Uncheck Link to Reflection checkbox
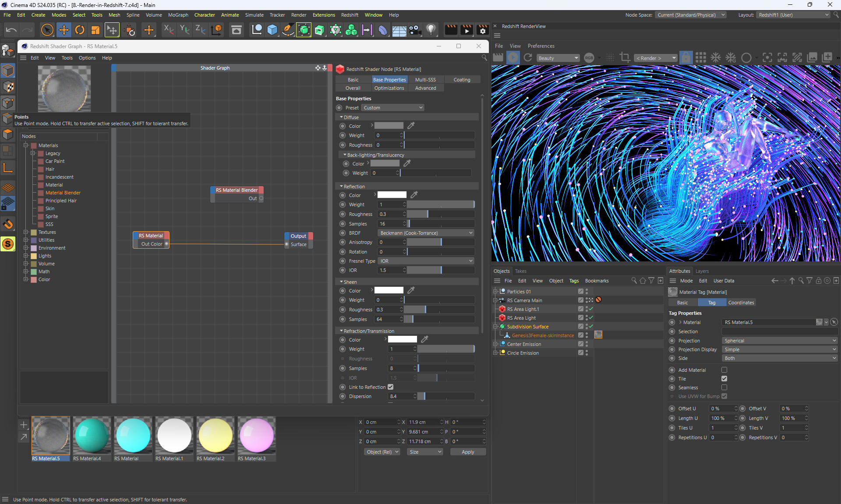This screenshot has height=504, width=841. point(391,387)
